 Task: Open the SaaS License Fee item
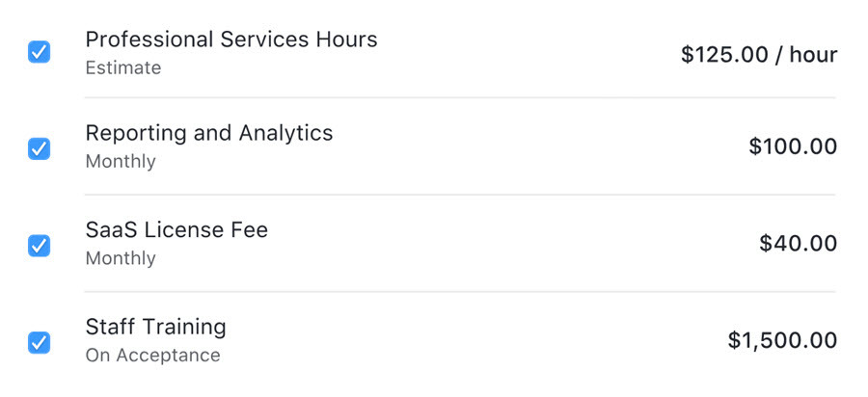[176, 230]
